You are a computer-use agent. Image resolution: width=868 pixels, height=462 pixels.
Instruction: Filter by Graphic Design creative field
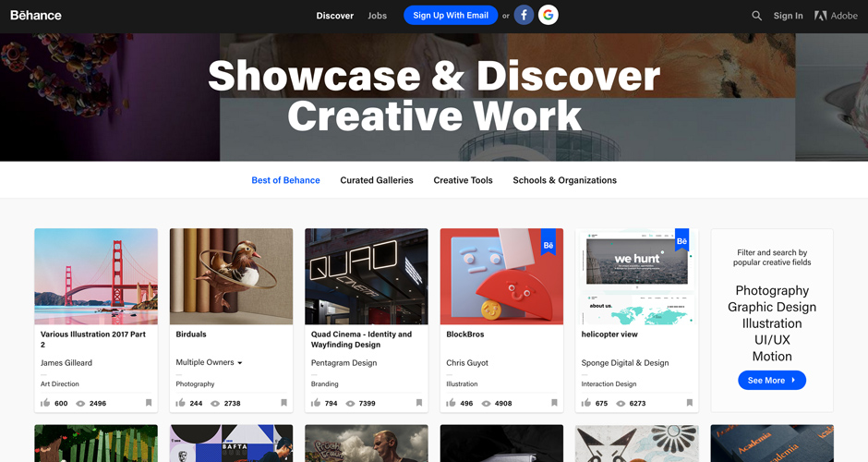[772, 307]
